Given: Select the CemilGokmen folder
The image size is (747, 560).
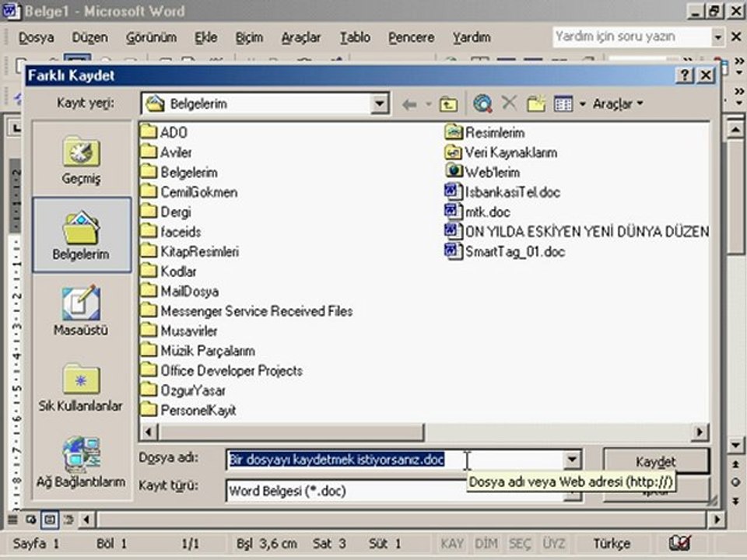Looking at the screenshot, I should 189,192.
